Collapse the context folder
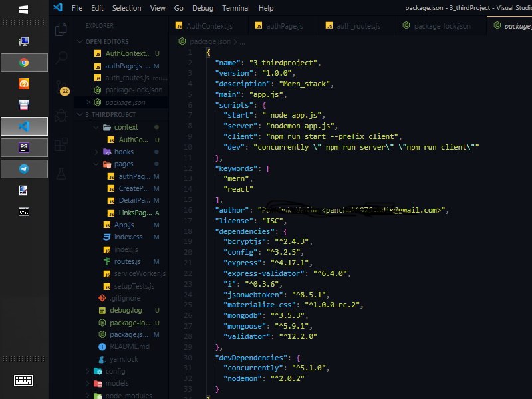Viewport: 532px width, 399px height. [96, 127]
